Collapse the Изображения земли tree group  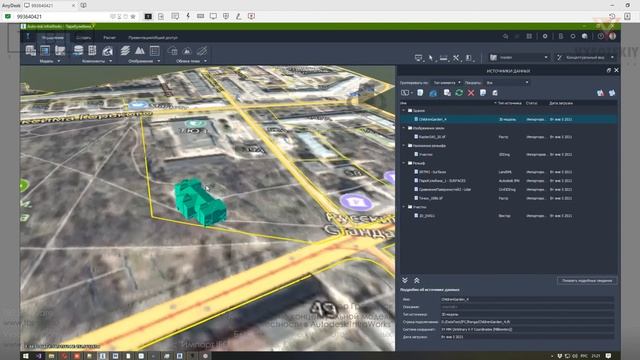(x=404, y=128)
